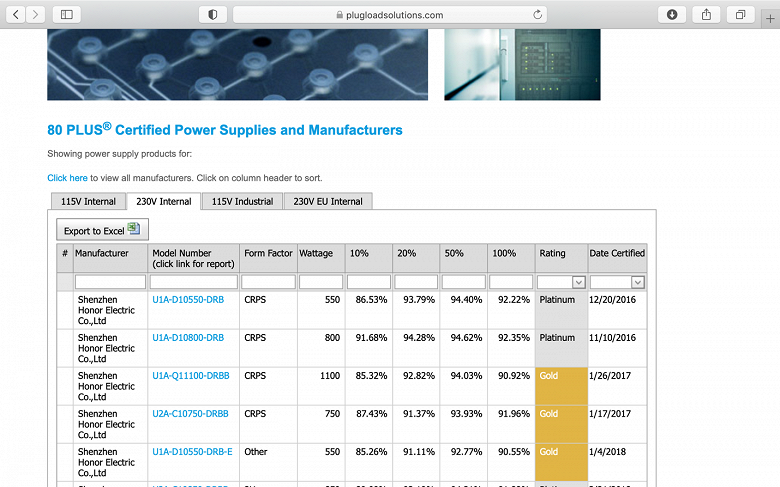Click the 100% filter field
The height and width of the screenshot is (487, 780).
coord(511,282)
